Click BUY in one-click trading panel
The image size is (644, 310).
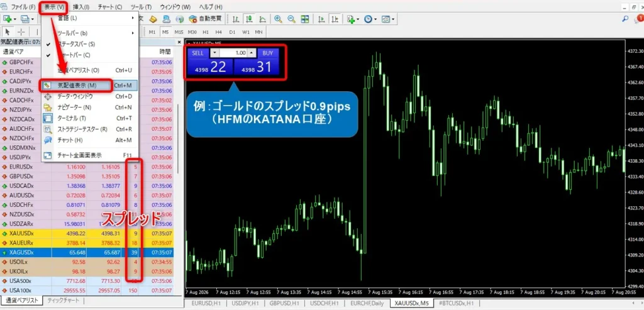click(268, 53)
